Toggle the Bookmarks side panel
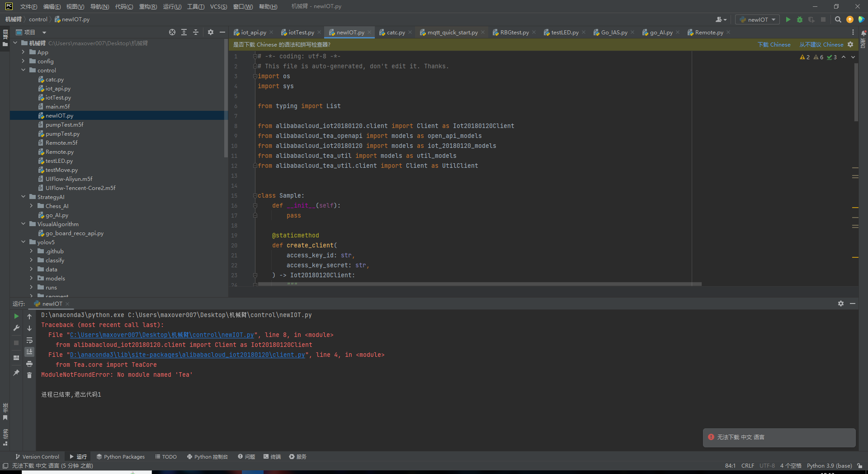This screenshot has height=474, width=868. click(5, 412)
